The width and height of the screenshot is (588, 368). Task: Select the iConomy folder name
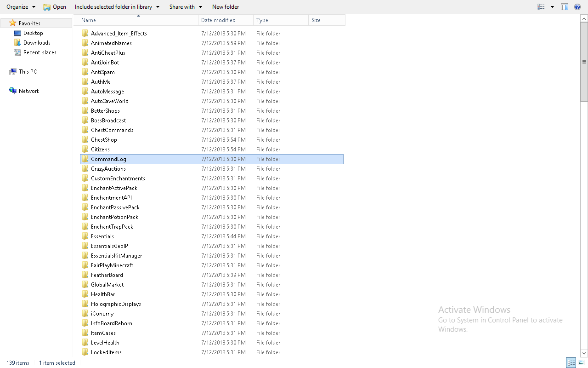pos(102,314)
